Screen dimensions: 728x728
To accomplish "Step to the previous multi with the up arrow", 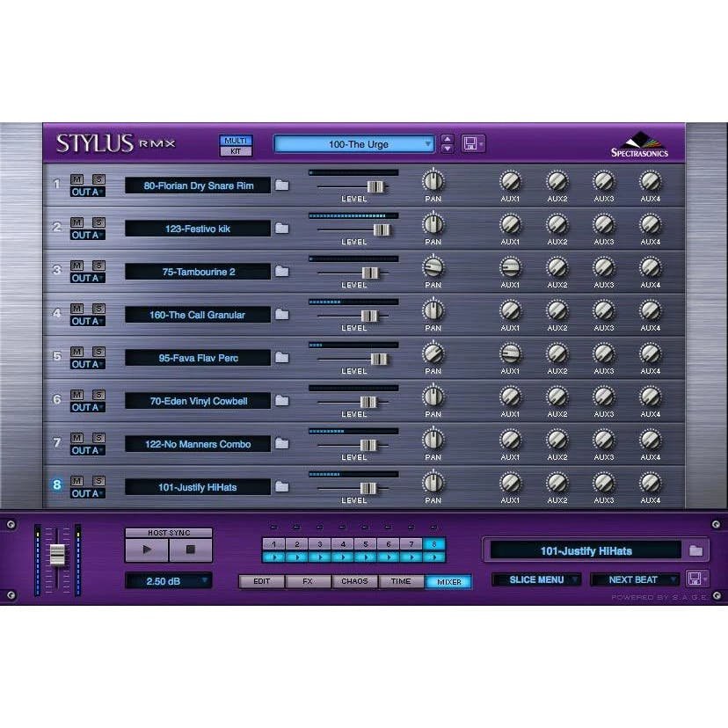I will [448, 139].
